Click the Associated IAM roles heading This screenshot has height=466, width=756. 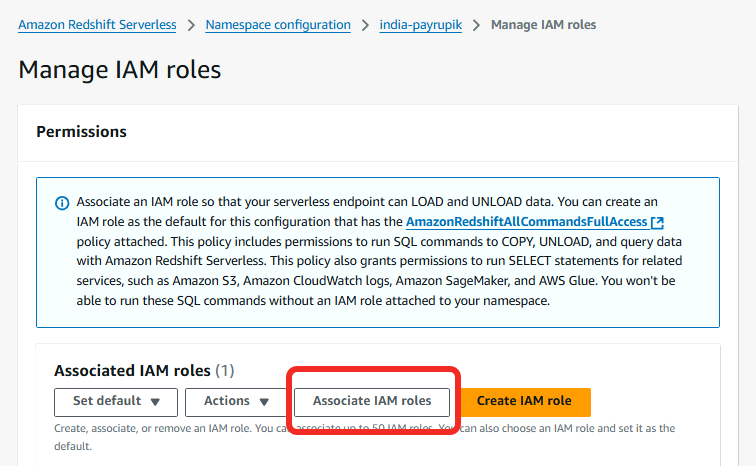(132, 371)
